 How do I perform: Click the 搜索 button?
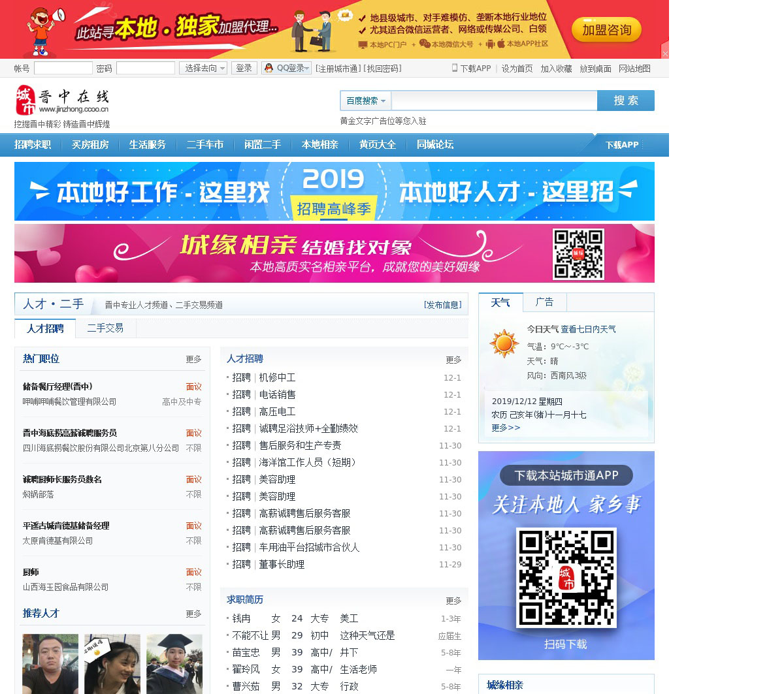(x=626, y=101)
